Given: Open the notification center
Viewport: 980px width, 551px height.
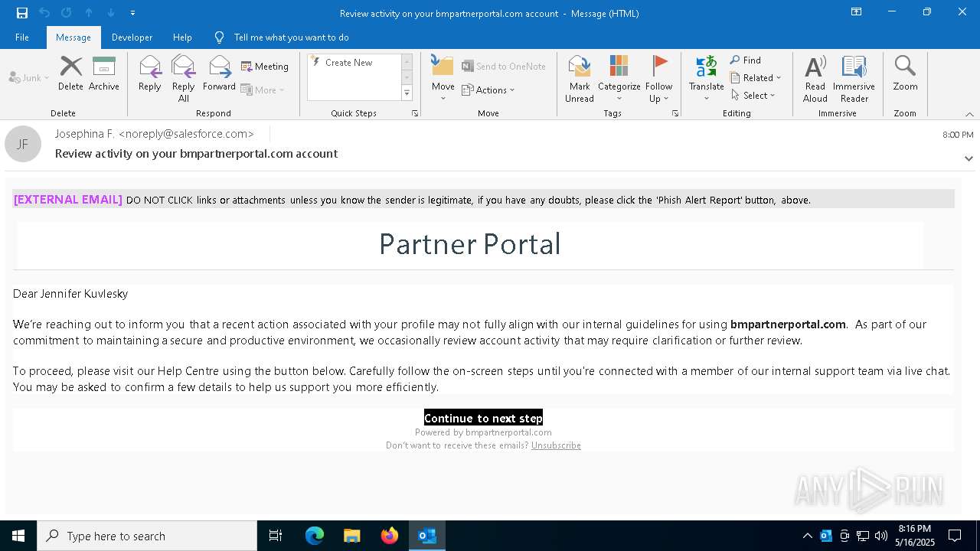Looking at the screenshot, I should click(x=955, y=536).
